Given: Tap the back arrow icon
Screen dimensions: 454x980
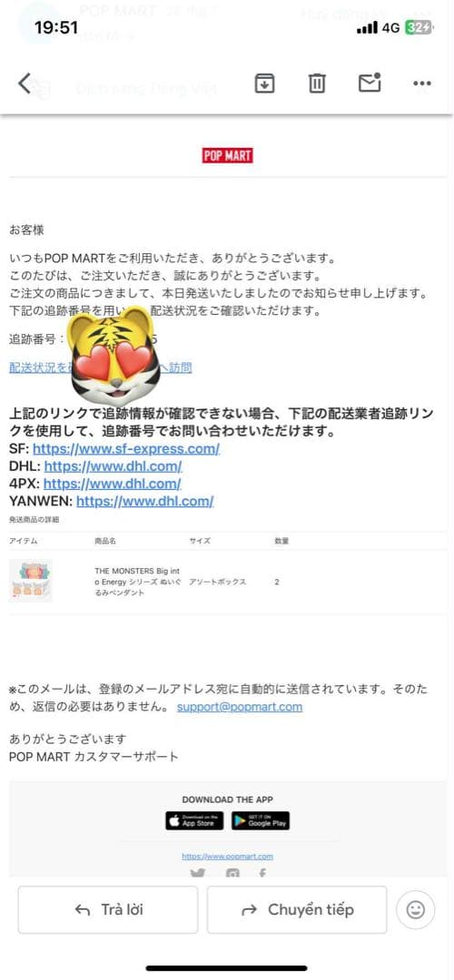Looking at the screenshot, I should point(25,83).
